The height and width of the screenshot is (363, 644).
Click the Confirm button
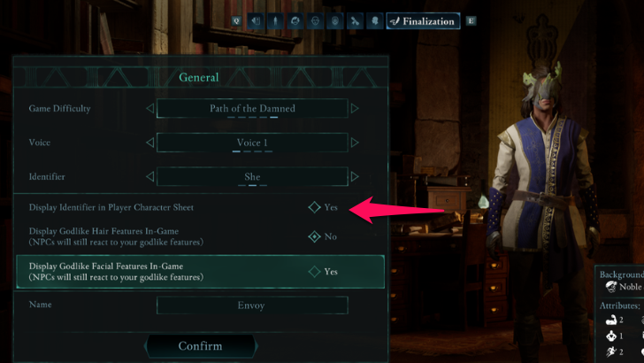(201, 346)
